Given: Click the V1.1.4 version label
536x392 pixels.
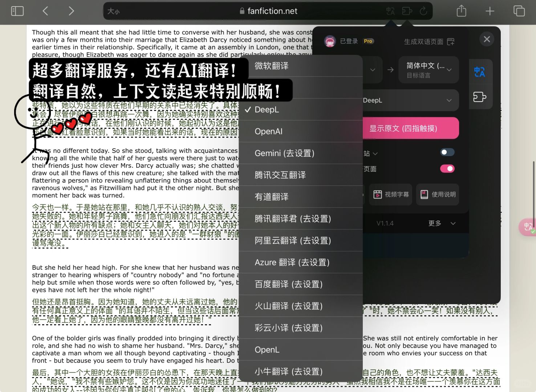Looking at the screenshot, I should coord(385,223).
